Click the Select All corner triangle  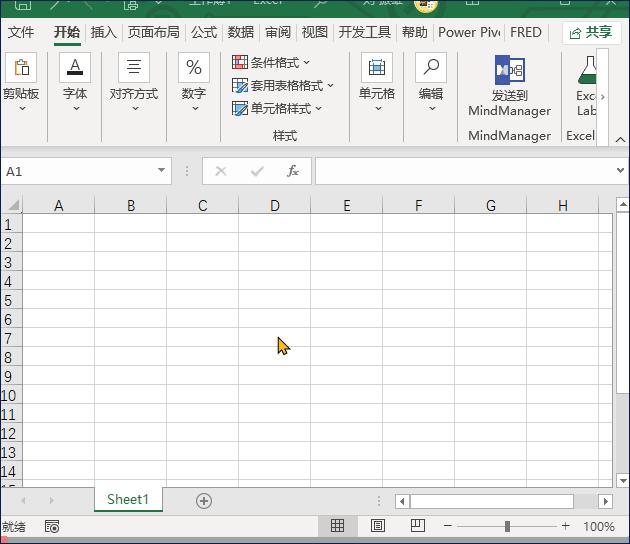click(x=13, y=205)
